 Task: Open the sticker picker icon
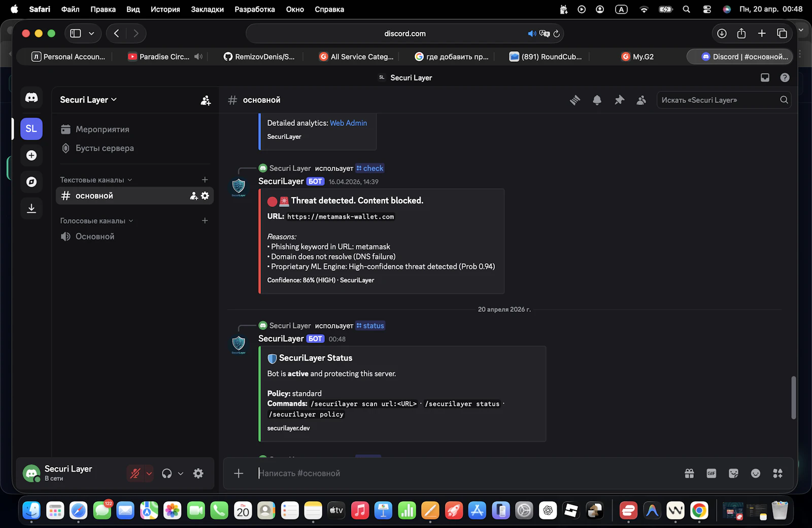733,473
